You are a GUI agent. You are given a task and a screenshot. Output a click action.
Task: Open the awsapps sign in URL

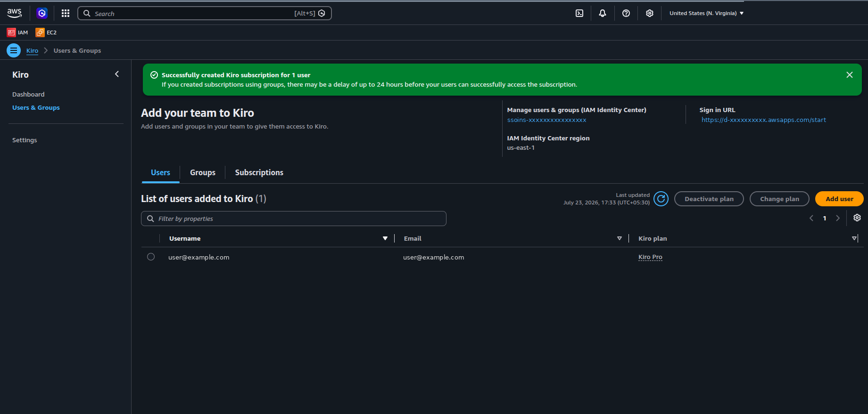click(x=764, y=120)
